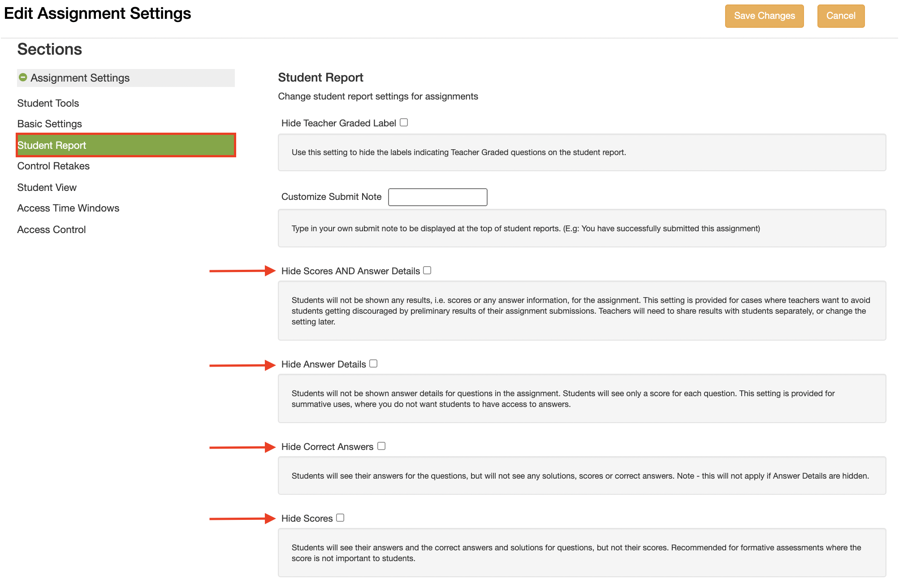Click the Cancel button
The image size is (899, 588).
tap(840, 16)
